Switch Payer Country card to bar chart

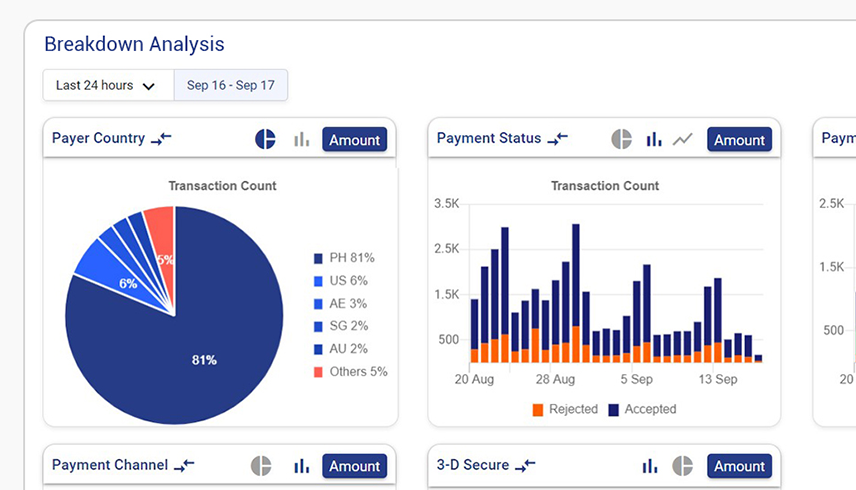(x=301, y=140)
